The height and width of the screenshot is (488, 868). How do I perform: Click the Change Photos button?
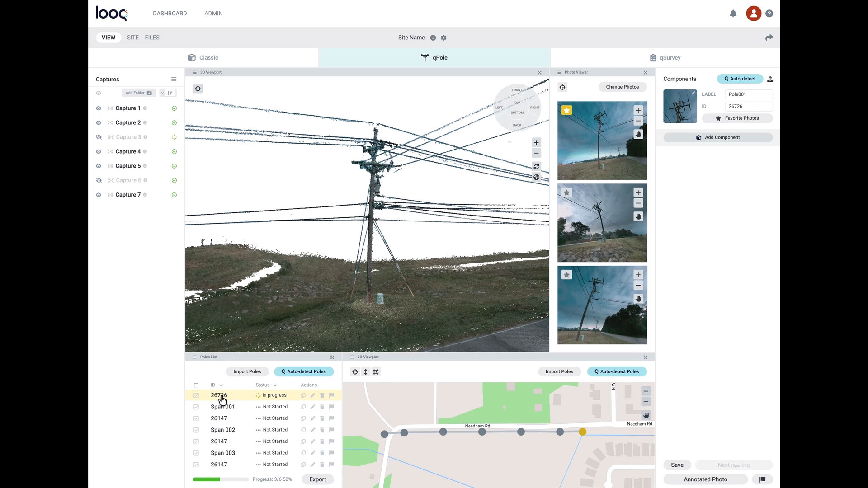pos(622,87)
